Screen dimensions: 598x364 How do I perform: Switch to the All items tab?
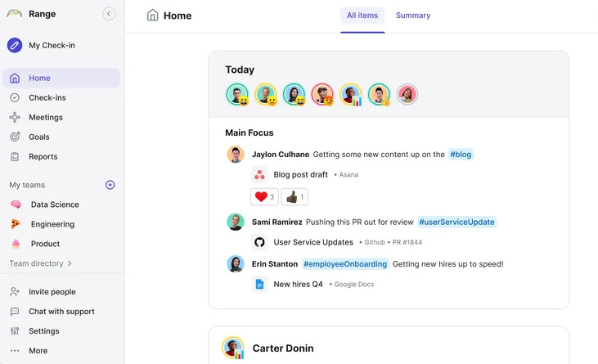pos(362,16)
